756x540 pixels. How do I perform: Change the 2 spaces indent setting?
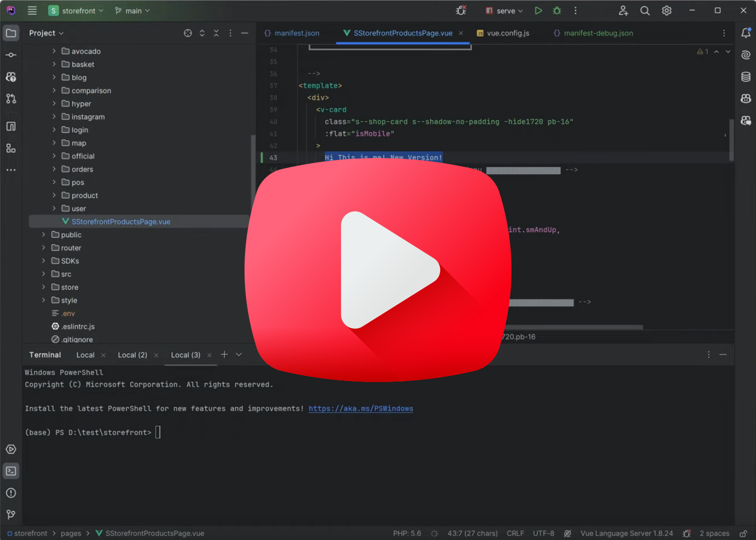[714, 533]
